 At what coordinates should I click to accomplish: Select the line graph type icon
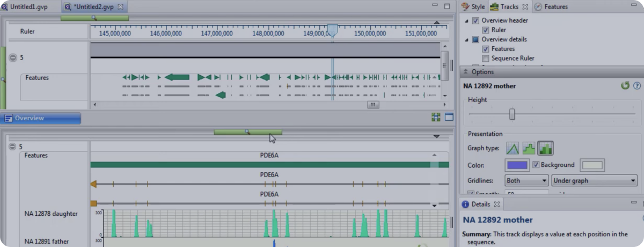pyautogui.click(x=513, y=148)
